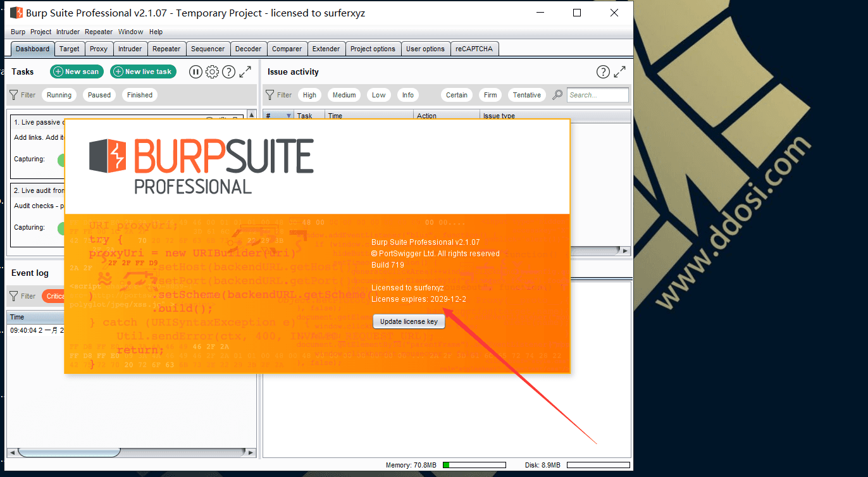Screen dimensions: 868x477
Task: Click the Event log horizontal scrollbar
Action: [x=132, y=452]
